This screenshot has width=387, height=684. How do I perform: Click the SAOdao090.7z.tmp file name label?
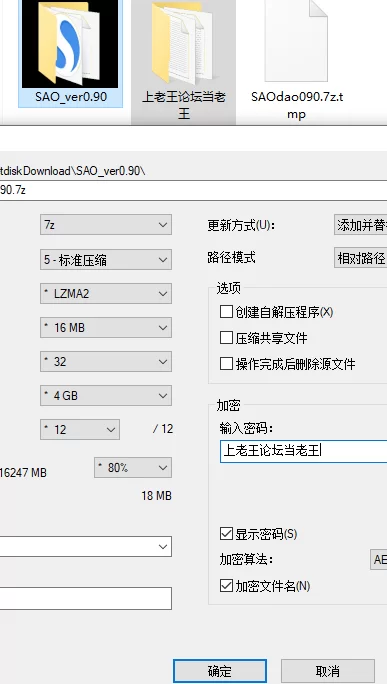click(x=297, y=105)
